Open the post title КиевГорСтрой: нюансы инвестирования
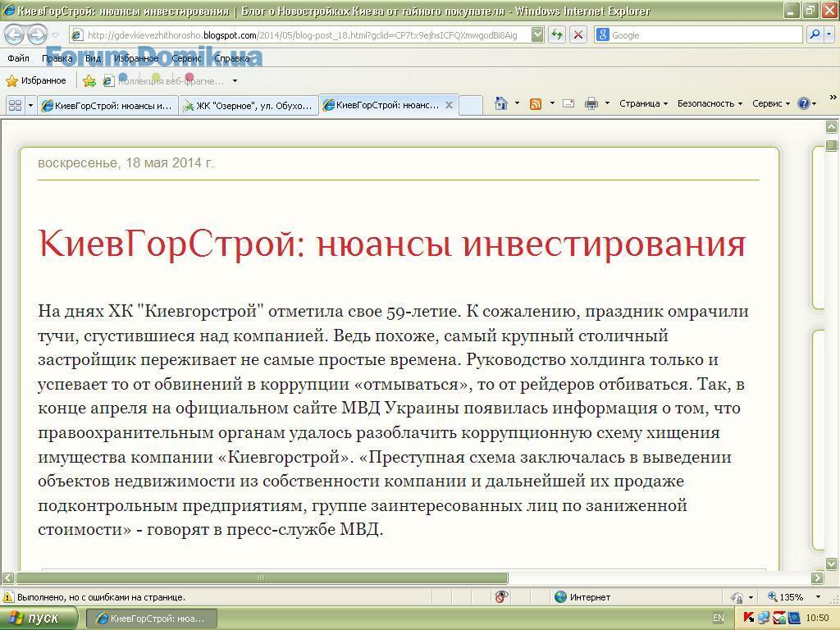 391,243
